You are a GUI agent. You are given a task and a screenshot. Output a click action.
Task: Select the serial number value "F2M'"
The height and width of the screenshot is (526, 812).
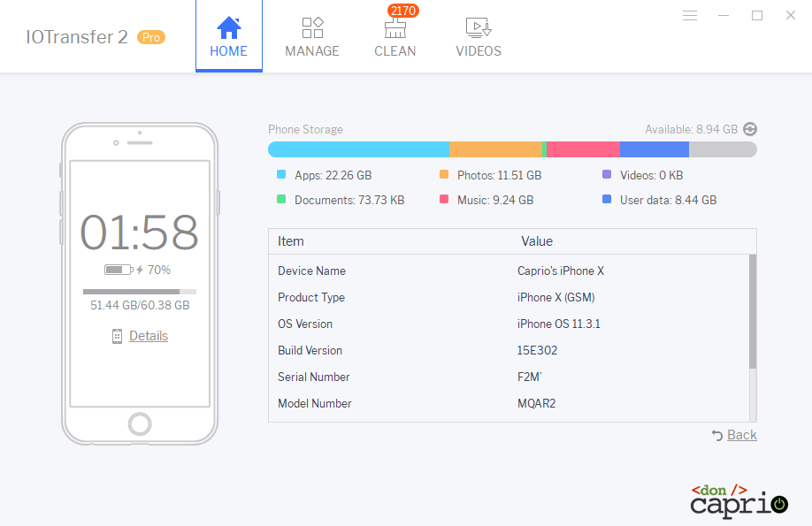(530, 377)
